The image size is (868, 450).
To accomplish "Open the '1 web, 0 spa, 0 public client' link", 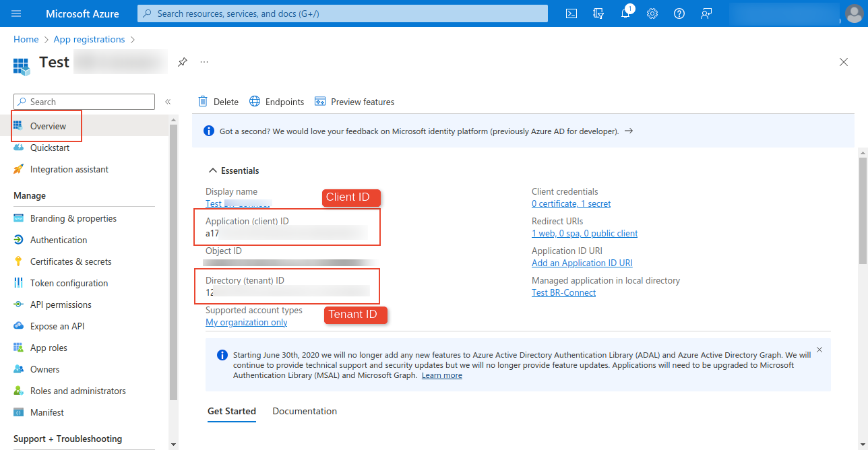I will [584, 233].
